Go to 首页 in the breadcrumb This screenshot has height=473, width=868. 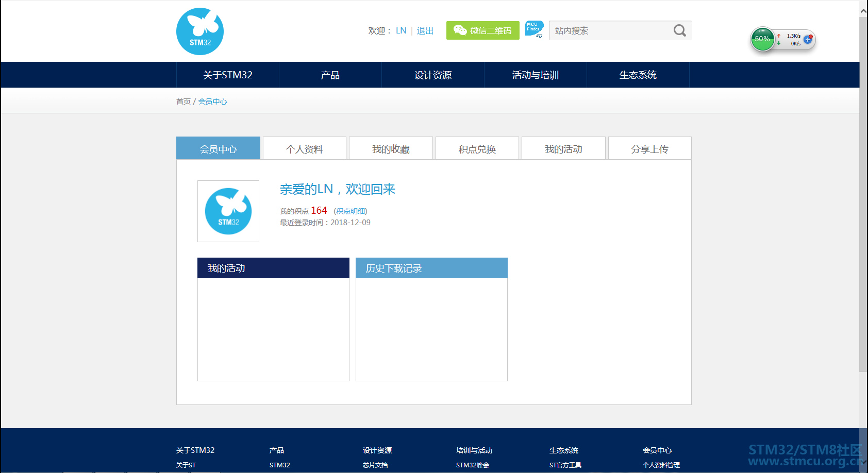click(183, 102)
